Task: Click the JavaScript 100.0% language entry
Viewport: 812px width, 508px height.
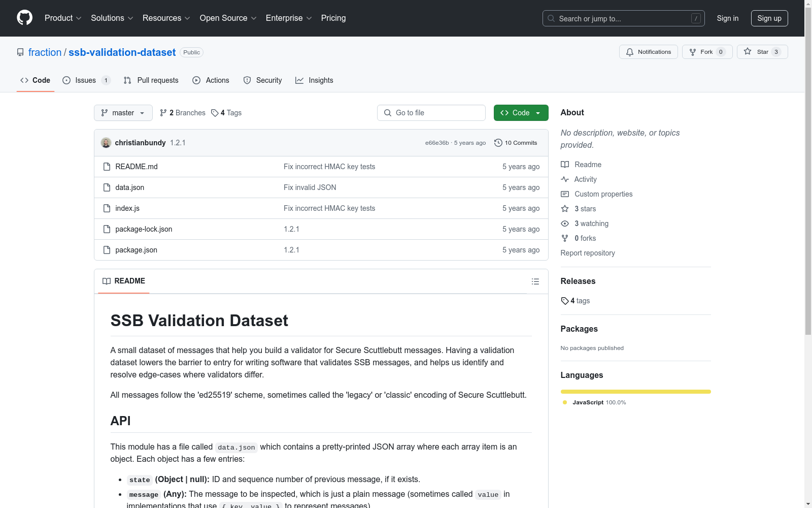Action: [595, 402]
